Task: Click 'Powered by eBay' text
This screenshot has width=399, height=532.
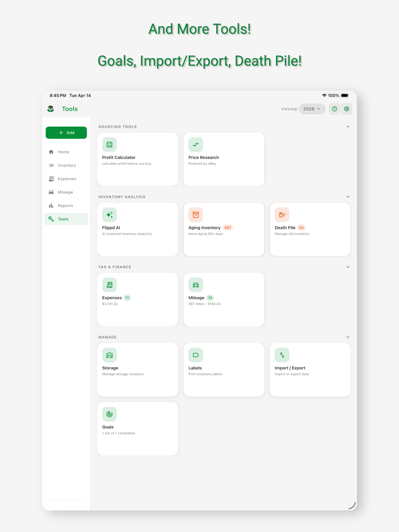Action: point(202,164)
